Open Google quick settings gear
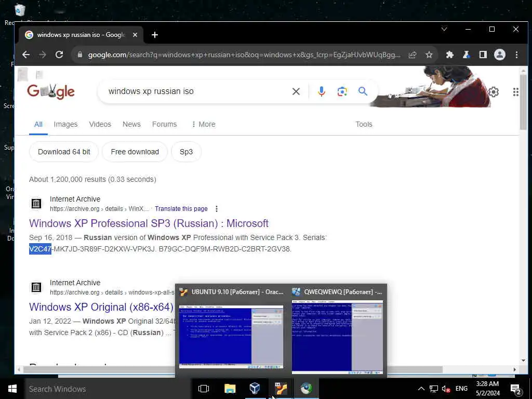 coord(494,92)
